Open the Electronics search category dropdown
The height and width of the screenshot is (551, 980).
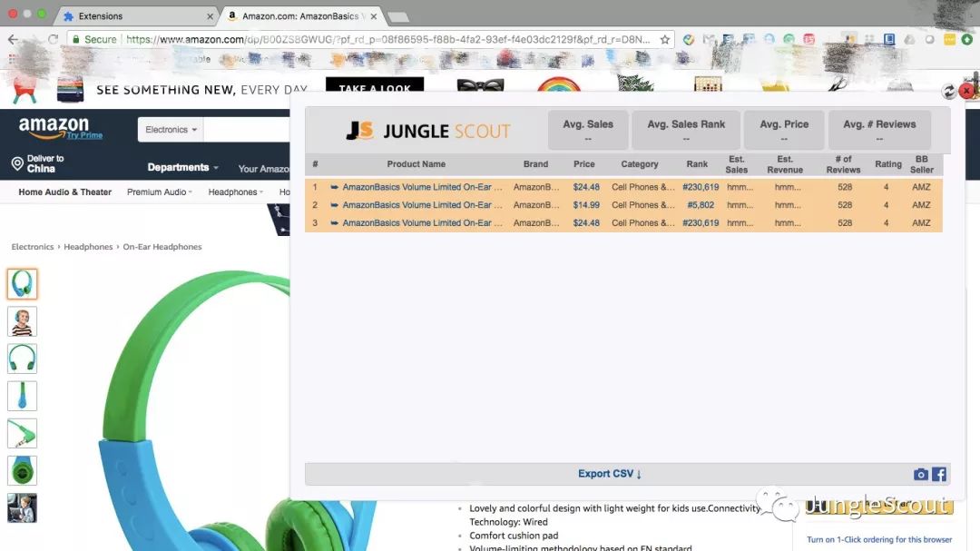point(171,130)
